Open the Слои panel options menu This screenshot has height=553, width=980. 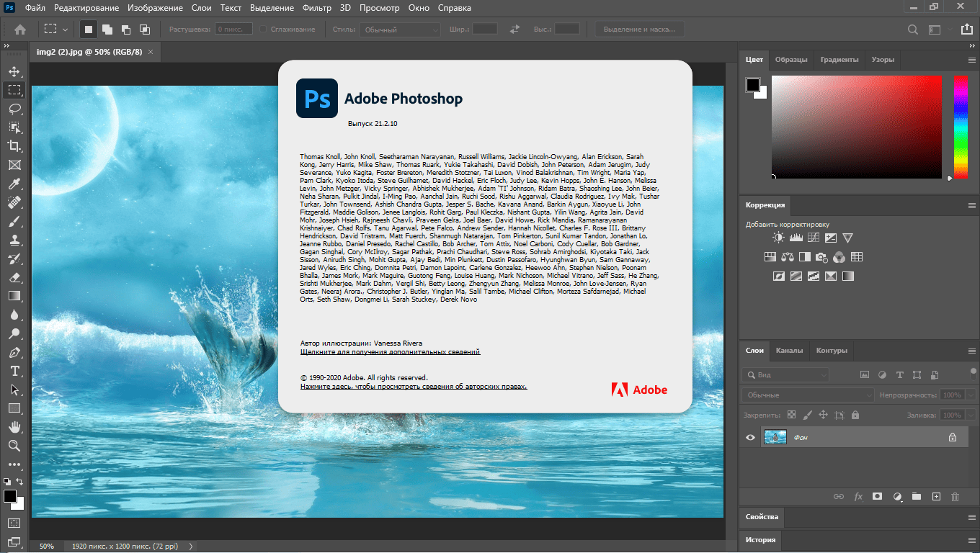coord(971,351)
